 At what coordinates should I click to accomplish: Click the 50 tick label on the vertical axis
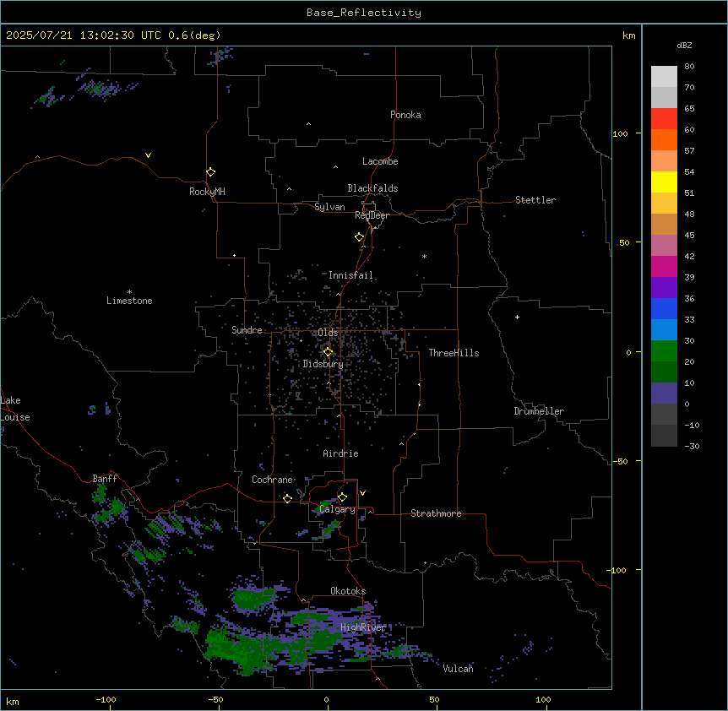[624, 242]
